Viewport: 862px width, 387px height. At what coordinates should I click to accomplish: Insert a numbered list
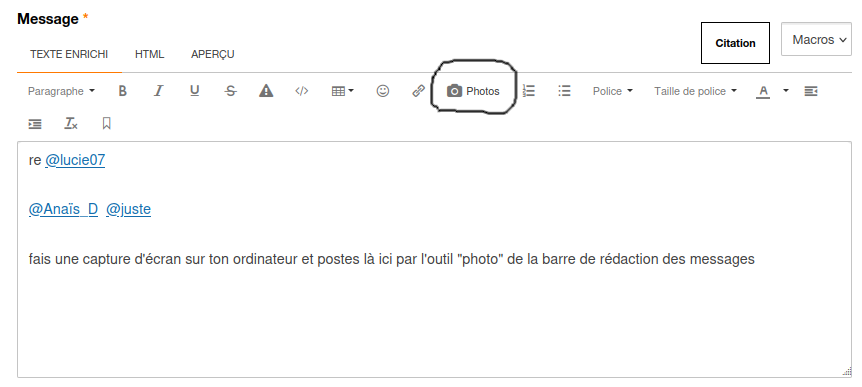tap(529, 91)
